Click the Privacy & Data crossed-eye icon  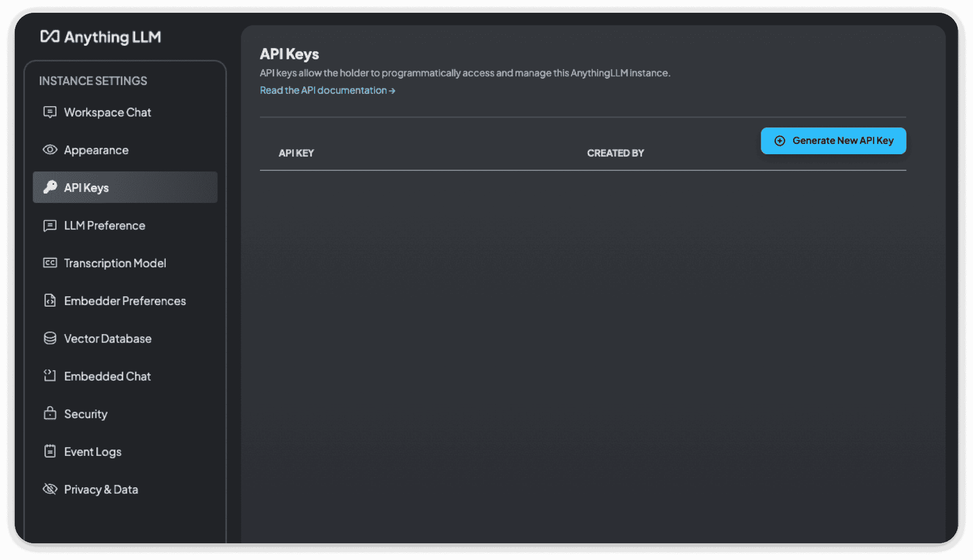[x=50, y=489]
